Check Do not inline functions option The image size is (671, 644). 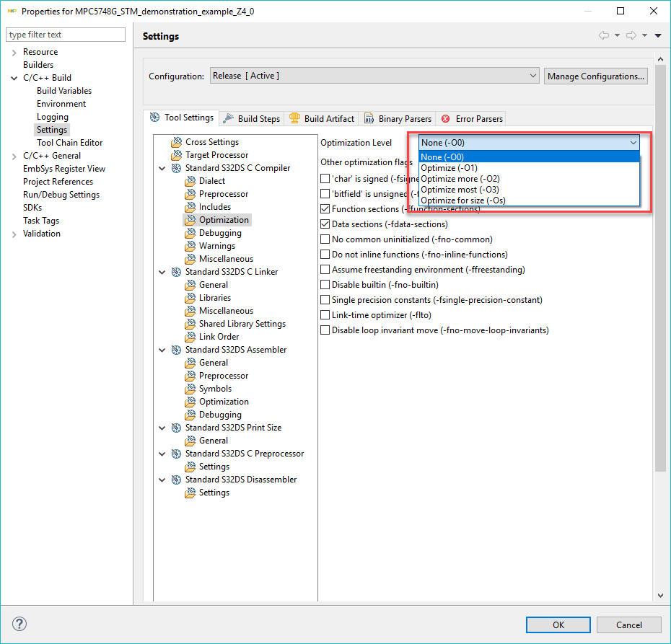(325, 255)
